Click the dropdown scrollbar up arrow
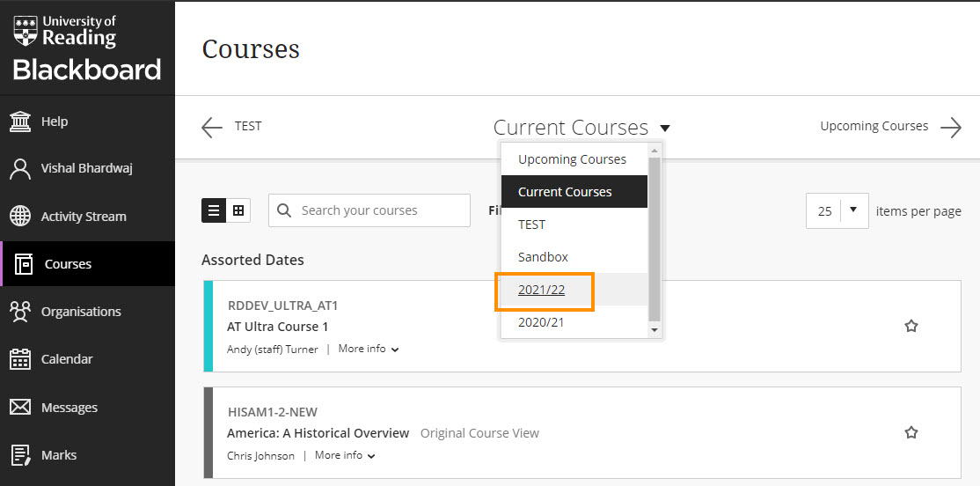Screen dimensions: 980x486 click(x=655, y=151)
